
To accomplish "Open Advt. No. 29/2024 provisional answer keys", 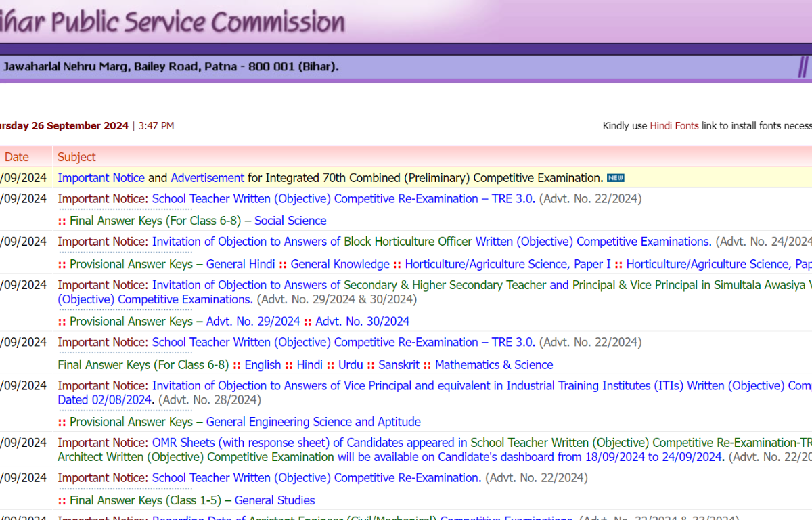I will pos(253,322).
